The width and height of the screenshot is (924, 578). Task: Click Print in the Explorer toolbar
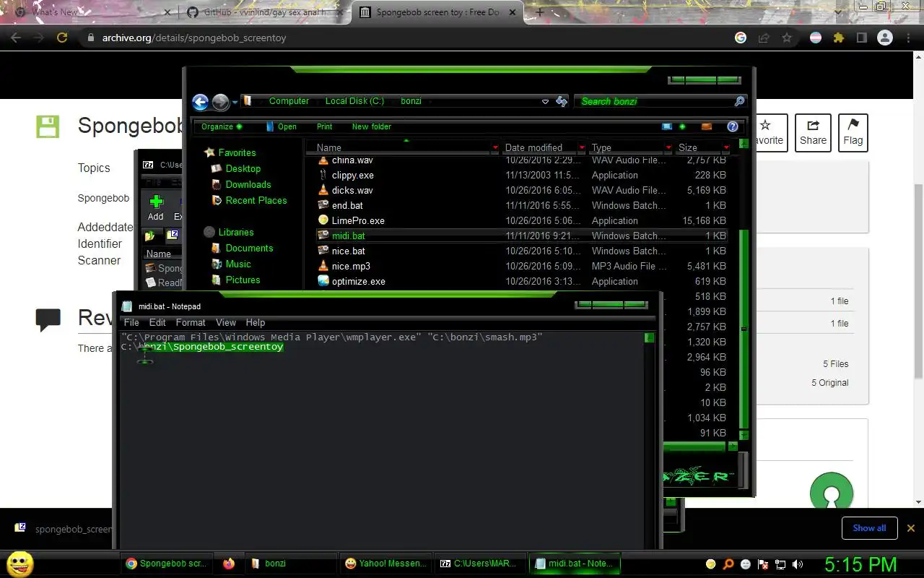tap(325, 126)
